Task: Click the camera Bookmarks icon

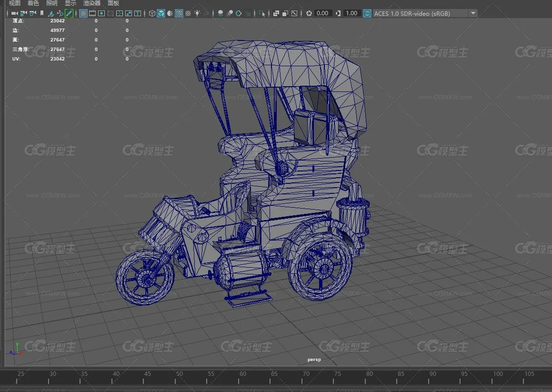Action: pyautogui.click(x=42, y=13)
